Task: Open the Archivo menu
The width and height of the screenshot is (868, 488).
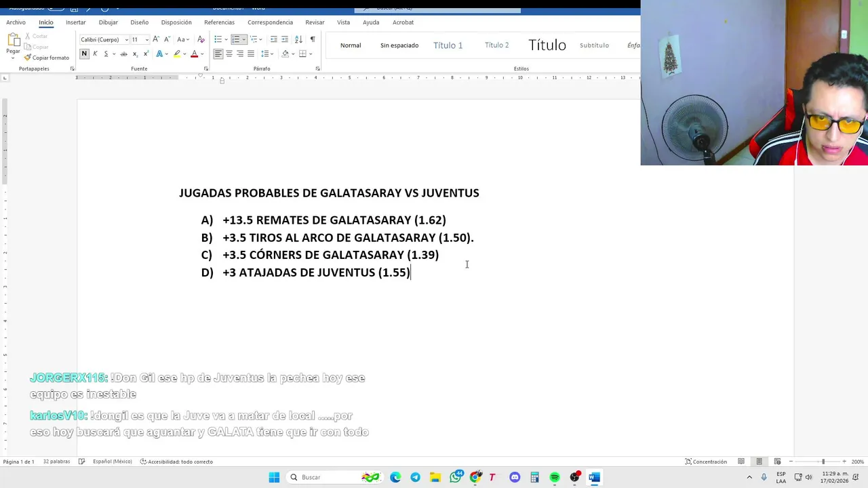Action: coord(16,22)
